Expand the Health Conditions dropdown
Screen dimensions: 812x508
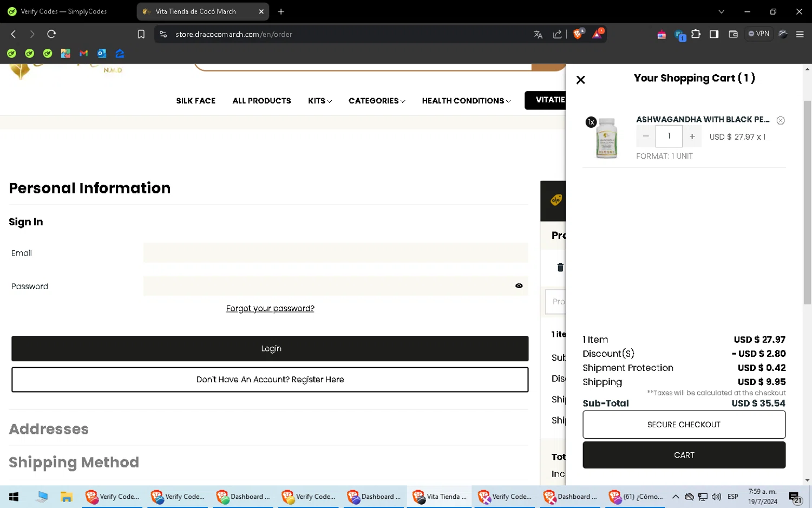pos(466,101)
